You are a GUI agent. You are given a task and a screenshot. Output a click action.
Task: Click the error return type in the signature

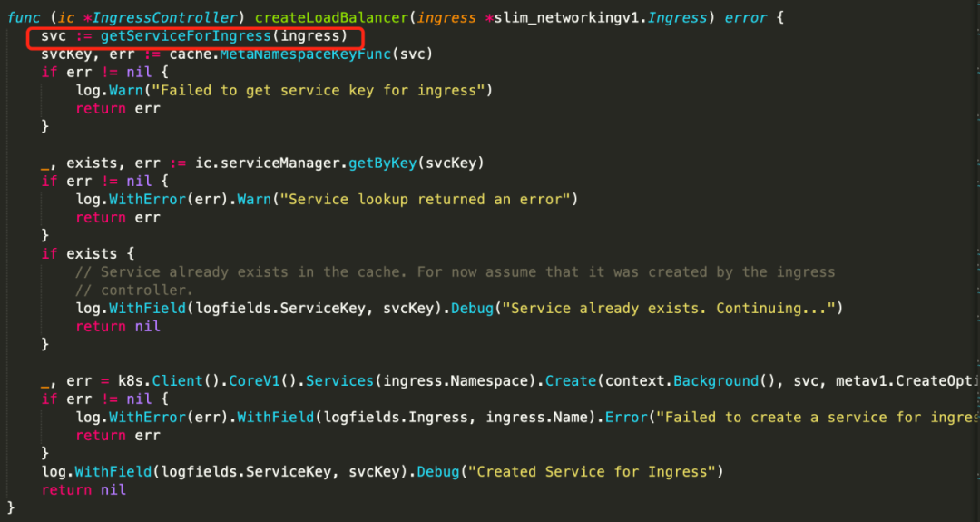click(746, 17)
